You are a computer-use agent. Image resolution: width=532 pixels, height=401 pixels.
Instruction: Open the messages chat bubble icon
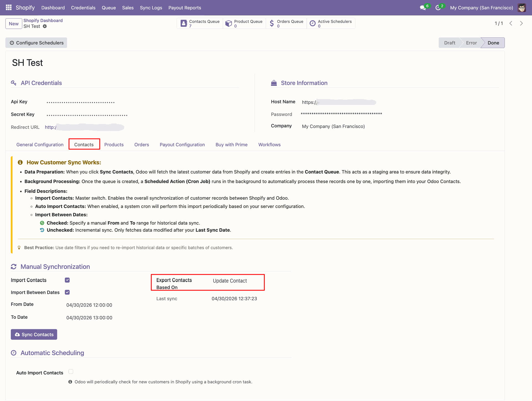[x=423, y=8]
